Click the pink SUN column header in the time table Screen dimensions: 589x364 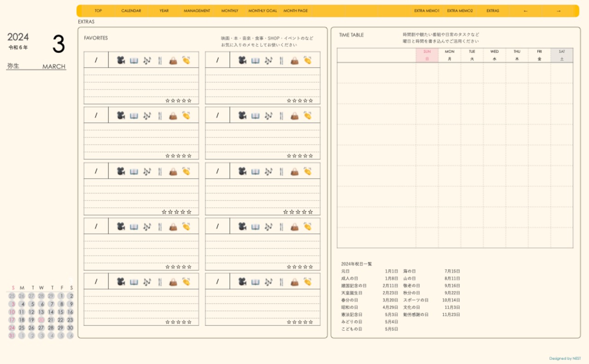pos(427,55)
